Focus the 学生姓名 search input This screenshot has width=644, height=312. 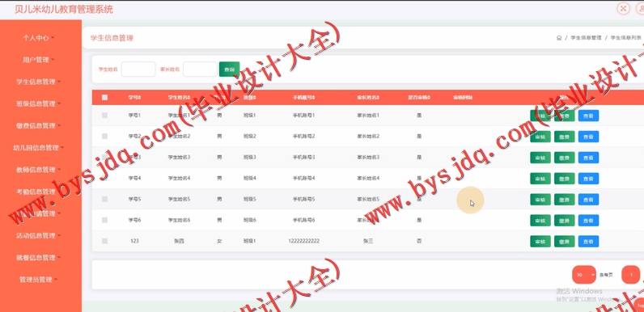tap(138, 70)
